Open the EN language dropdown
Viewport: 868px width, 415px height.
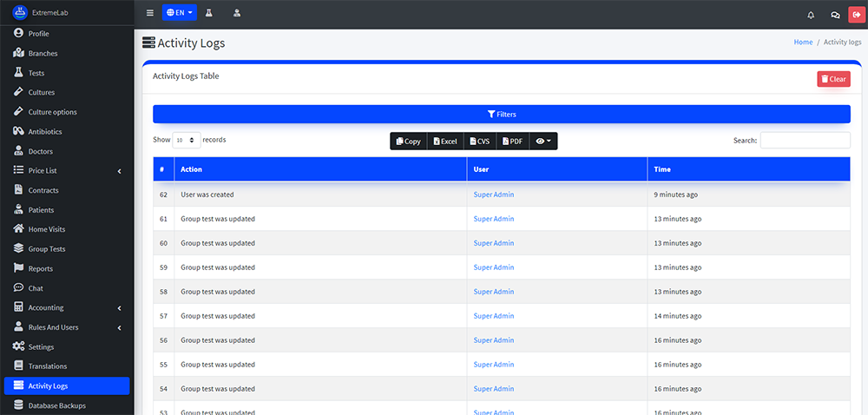(179, 14)
